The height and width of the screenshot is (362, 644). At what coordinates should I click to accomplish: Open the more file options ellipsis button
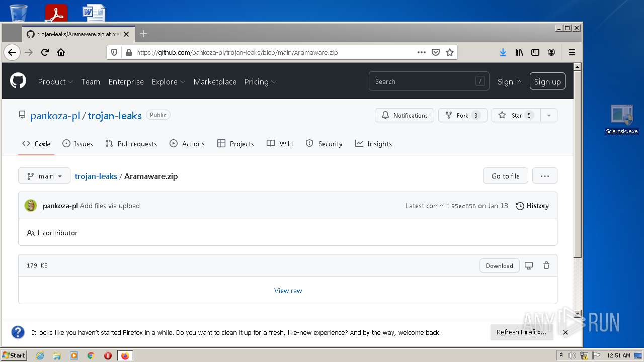[x=545, y=176]
